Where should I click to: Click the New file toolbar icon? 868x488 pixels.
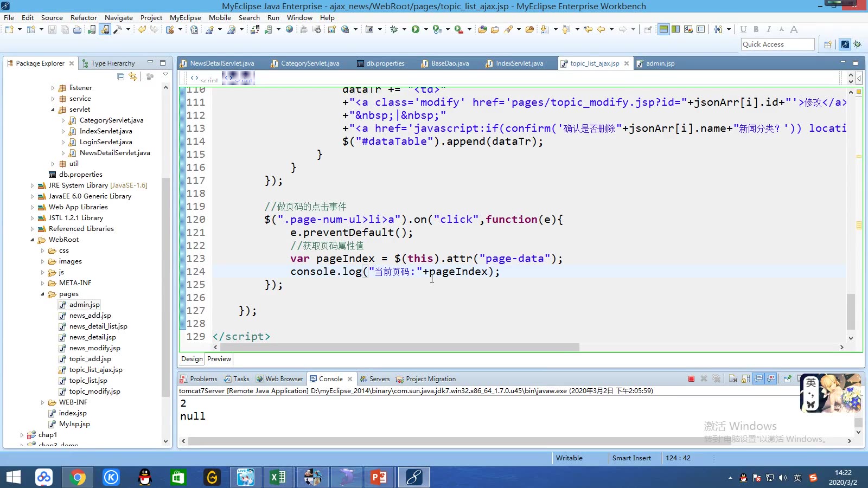(9, 29)
